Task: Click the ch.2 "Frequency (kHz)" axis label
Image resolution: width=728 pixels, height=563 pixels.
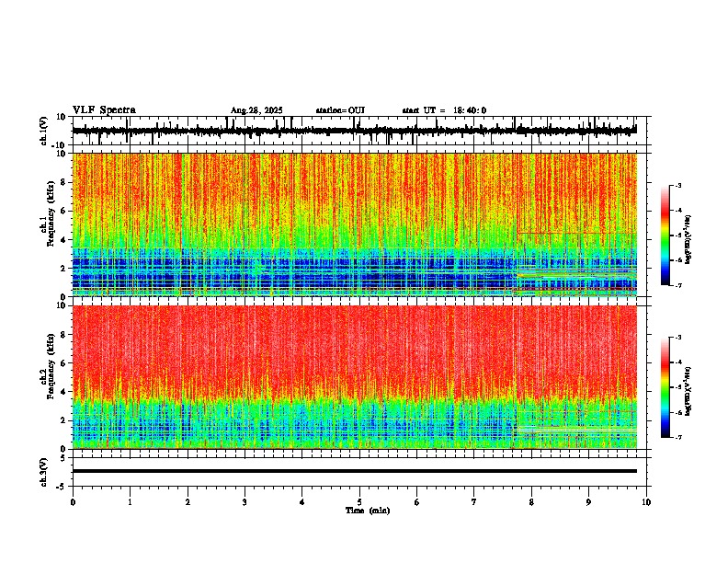Action: pos(51,366)
